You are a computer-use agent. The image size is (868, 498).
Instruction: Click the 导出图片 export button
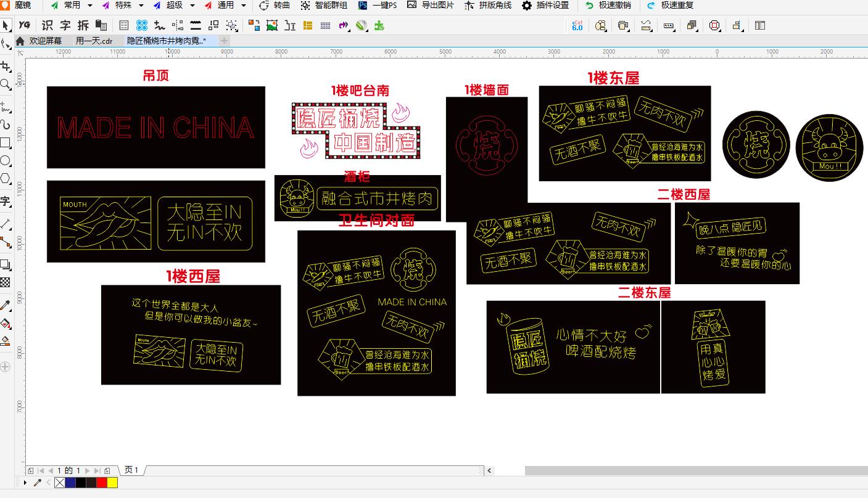click(x=430, y=5)
